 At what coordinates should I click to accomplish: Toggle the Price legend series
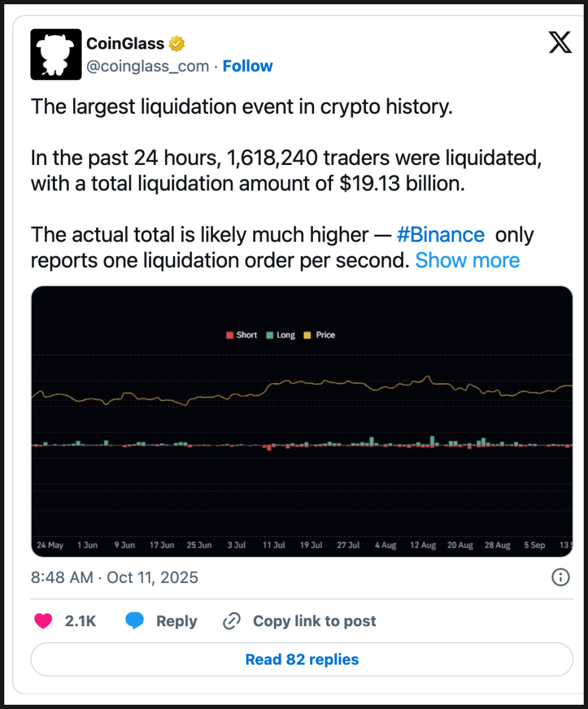(320, 335)
